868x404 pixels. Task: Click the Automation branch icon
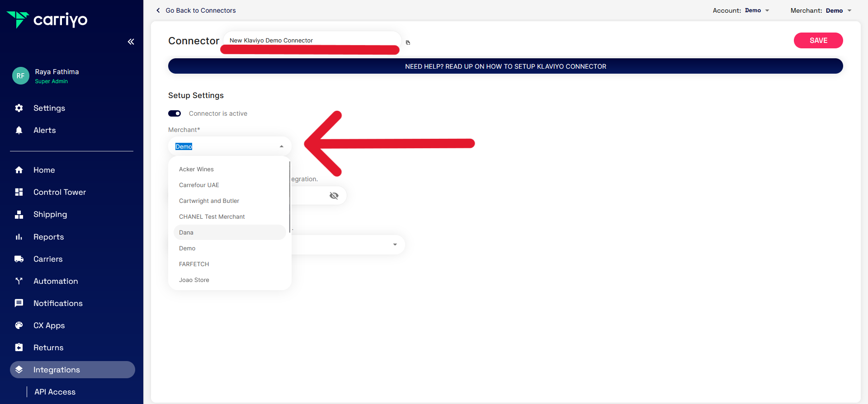coord(19,281)
